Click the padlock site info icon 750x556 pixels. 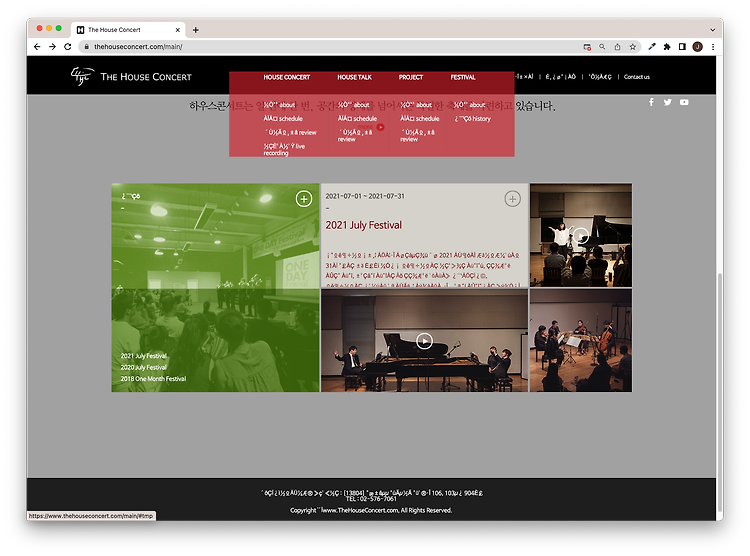pos(87,47)
